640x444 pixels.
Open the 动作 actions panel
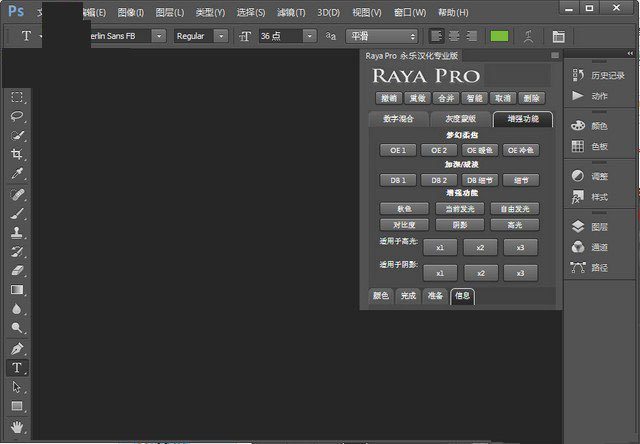(x=590, y=96)
